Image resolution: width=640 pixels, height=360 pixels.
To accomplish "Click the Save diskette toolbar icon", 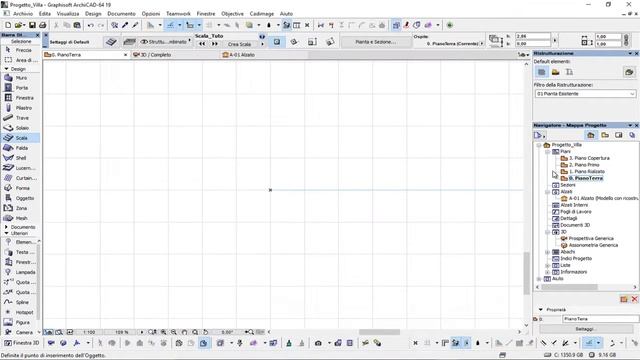I will 32,25.
